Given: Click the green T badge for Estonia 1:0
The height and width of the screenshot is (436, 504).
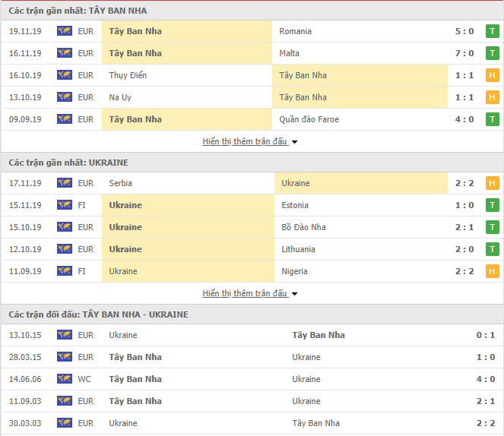Looking at the screenshot, I should click(x=492, y=205).
